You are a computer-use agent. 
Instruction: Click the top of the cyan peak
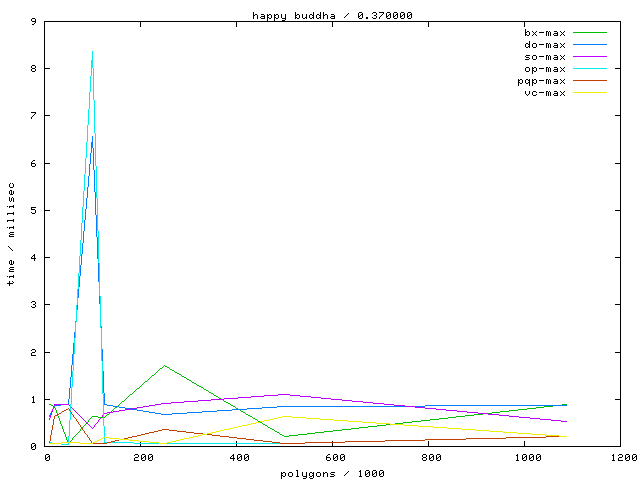click(x=92, y=51)
